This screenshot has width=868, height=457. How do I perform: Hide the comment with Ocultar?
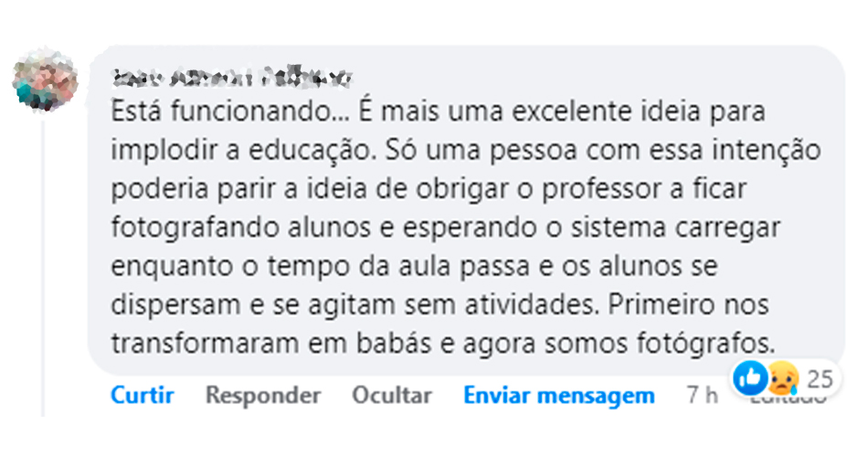coord(391,396)
